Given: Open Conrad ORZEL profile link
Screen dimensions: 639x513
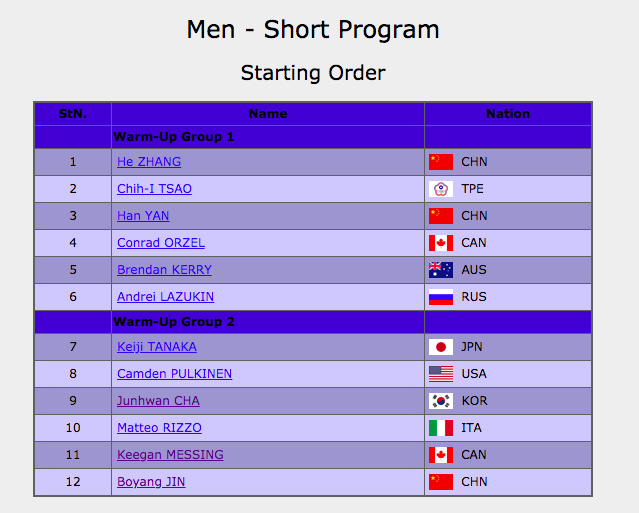Looking at the screenshot, I should coord(161,242).
